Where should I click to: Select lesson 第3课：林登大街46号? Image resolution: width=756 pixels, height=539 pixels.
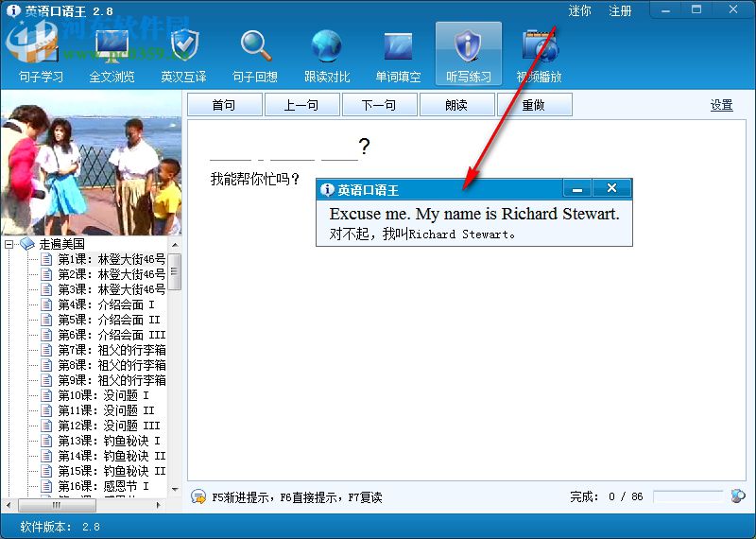coord(112,289)
